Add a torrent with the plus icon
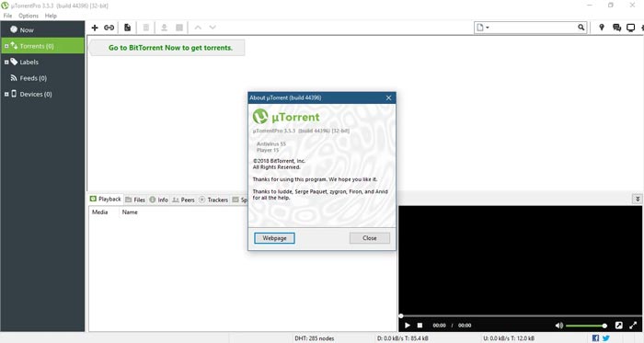Screen dimensions: 644x343 [x=95, y=28]
